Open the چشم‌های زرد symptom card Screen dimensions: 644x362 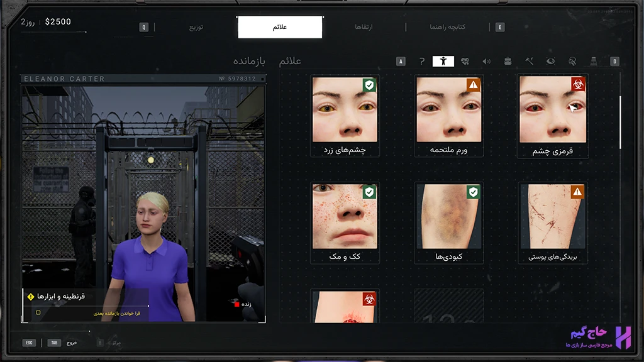click(x=345, y=116)
